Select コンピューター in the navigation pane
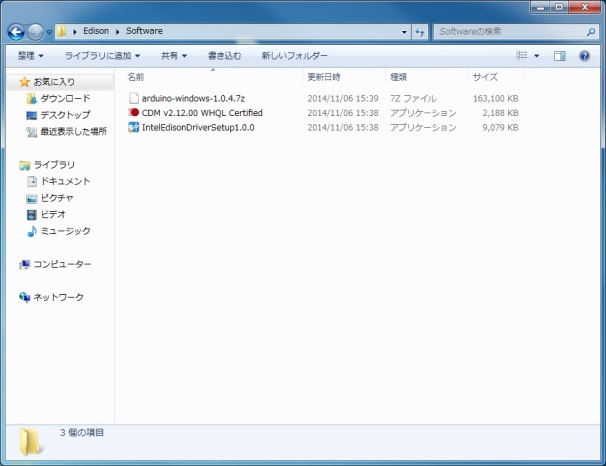Viewport: 606px width, 466px height. pyautogui.click(x=63, y=264)
